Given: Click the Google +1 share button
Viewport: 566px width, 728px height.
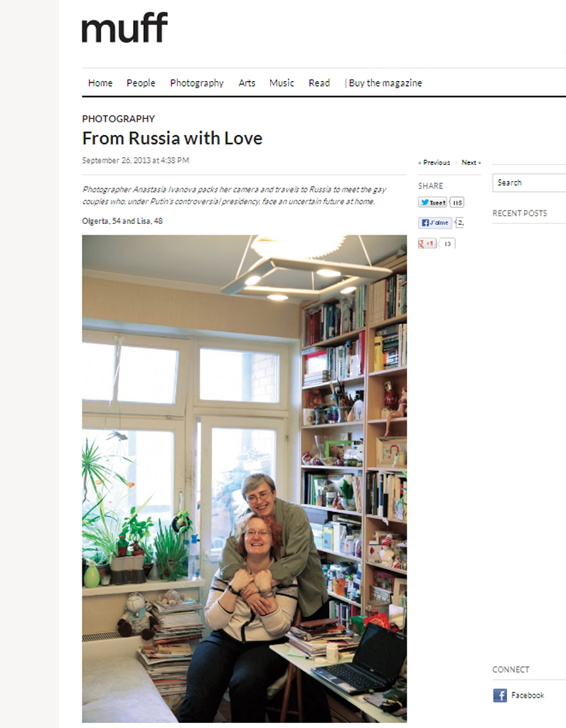Looking at the screenshot, I should point(427,243).
